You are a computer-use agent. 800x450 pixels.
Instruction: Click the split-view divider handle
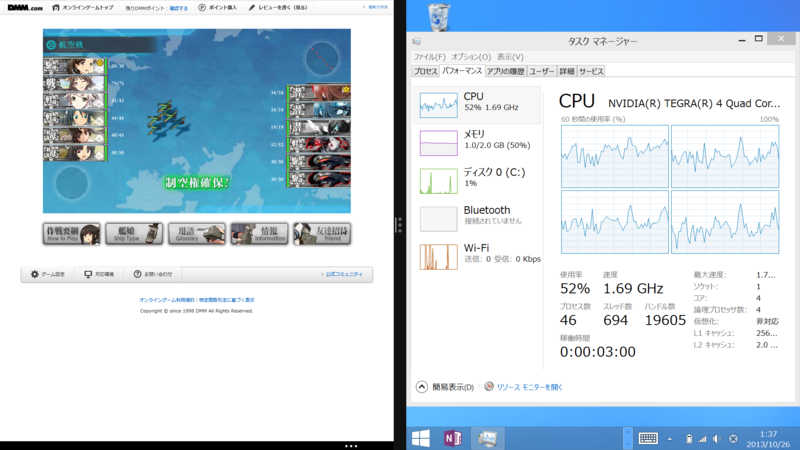[x=399, y=224]
